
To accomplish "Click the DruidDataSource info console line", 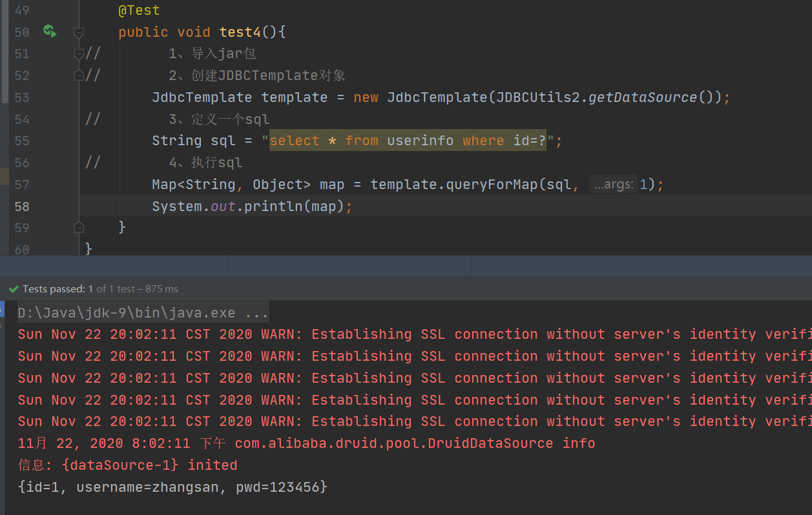I will tap(306, 443).
